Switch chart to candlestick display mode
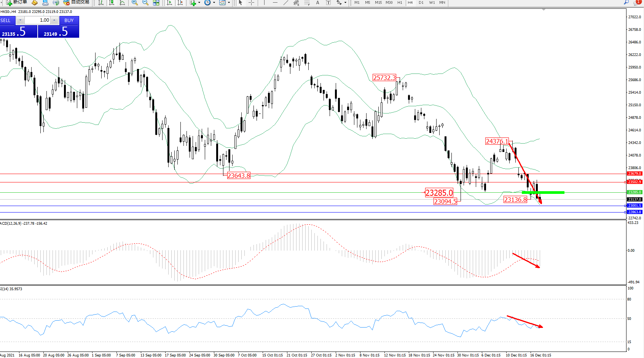The image size is (644, 358). click(x=112, y=3)
